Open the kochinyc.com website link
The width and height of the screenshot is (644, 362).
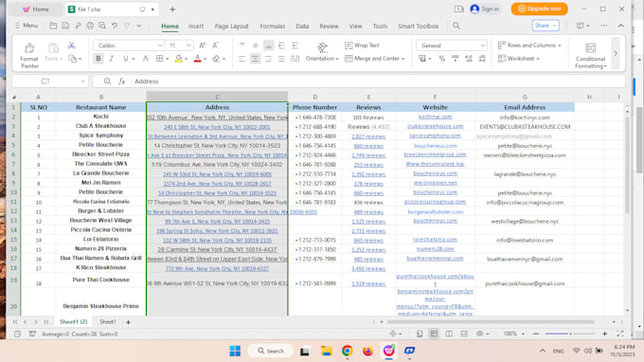pyautogui.click(x=435, y=118)
